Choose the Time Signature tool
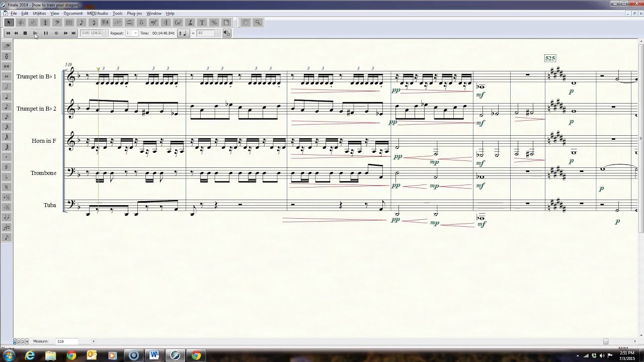This screenshot has height=362, width=644. 45,22
